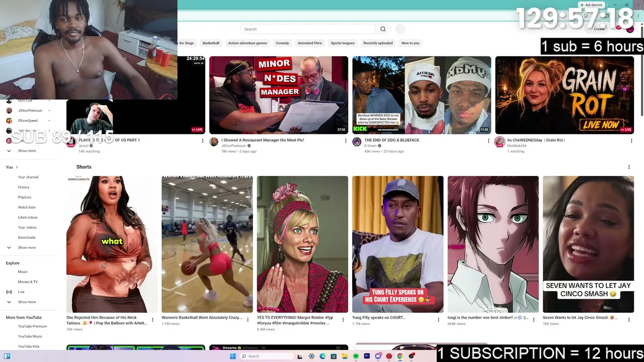Open more options for Yung Filly short
644x362 pixels.
(438, 320)
